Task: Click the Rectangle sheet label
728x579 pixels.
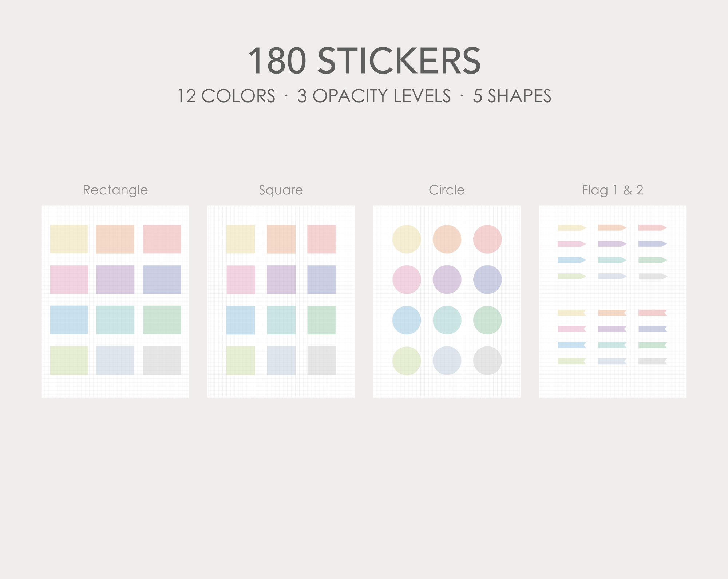Action: (115, 190)
